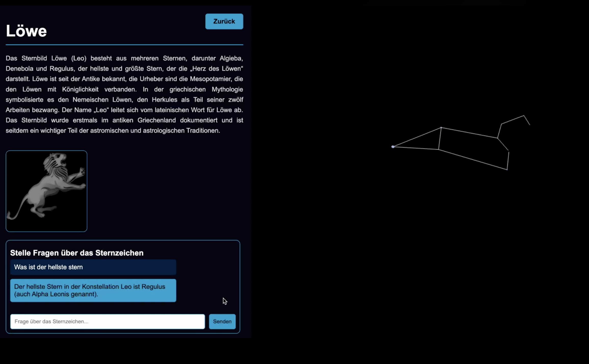Click the blue divider line under the title

pyautogui.click(x=124, y=45)
